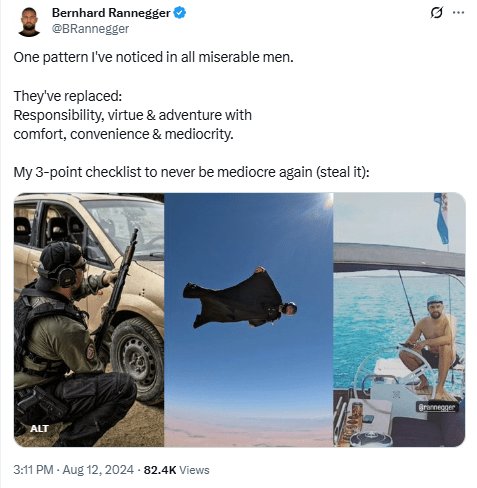Open the Grok slashed-circle icon

[437, 13]
